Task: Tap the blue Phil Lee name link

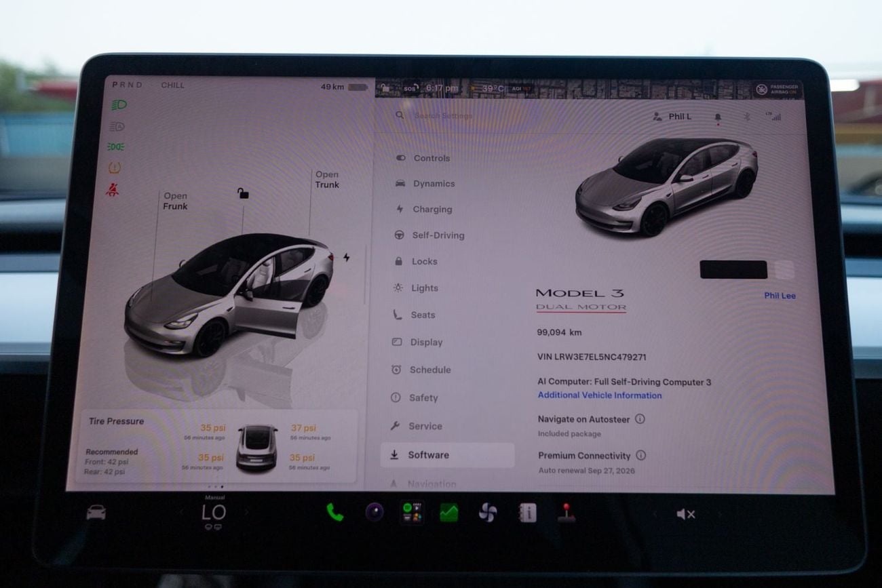Action: [780, 296]
